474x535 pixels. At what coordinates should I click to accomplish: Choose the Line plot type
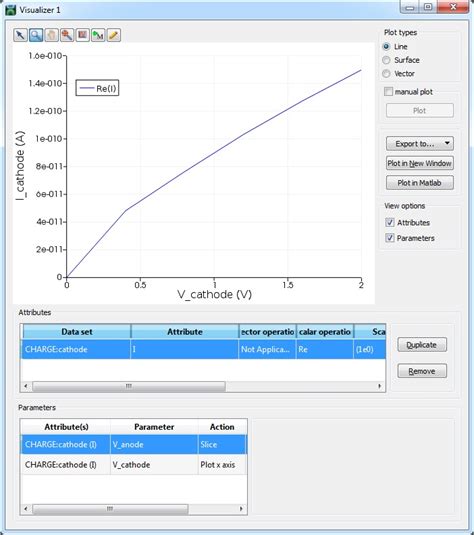[386, 46]
